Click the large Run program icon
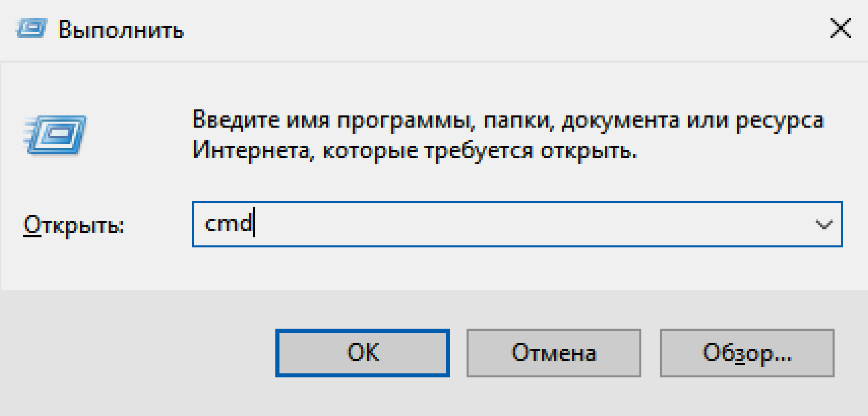The width and height of the screenshot is (868, 416). pyautogui.click(x=55, y=135)
